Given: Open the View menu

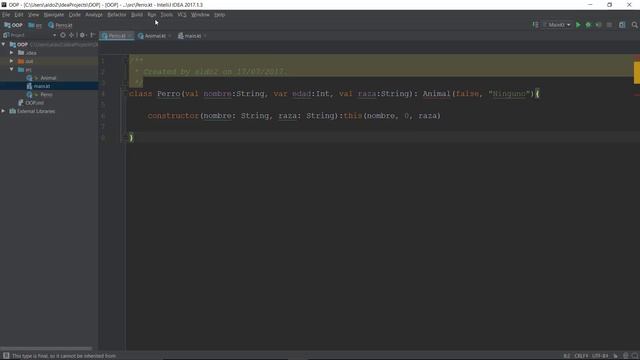Looking at the screenshot, I should tap(33, 15).
